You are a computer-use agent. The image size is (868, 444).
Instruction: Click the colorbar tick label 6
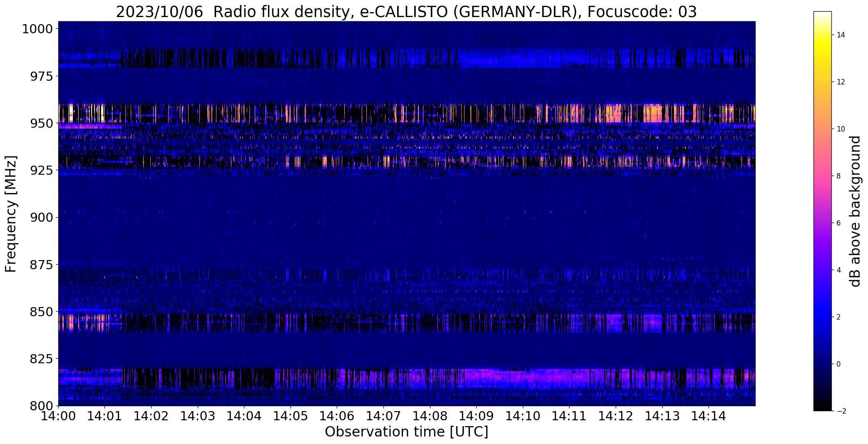click(838, 223)
